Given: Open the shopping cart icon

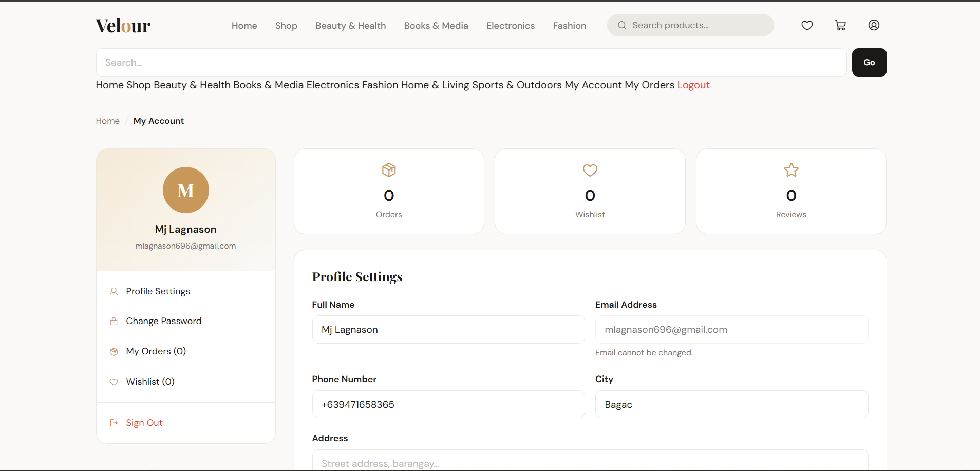Looking at the screenshot, I should tap(840, 25).
